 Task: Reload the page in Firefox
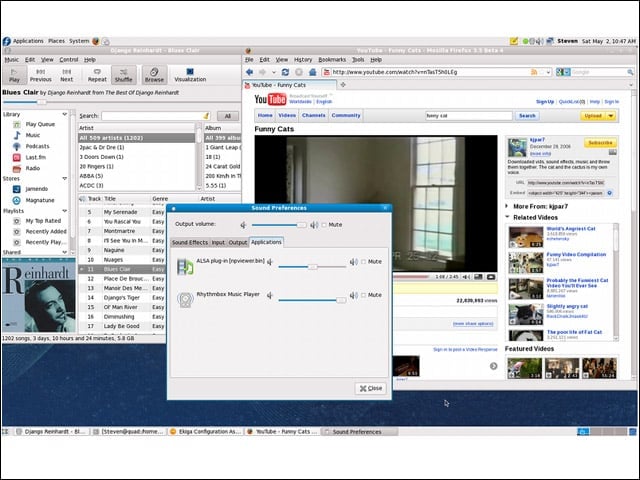click(x=285, y=72)
